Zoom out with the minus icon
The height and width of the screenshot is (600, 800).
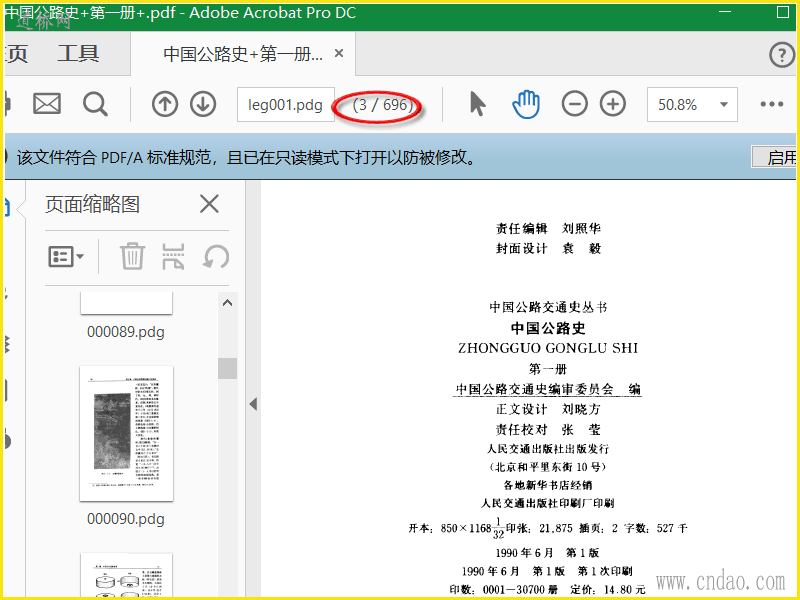(x=574, y=104)
